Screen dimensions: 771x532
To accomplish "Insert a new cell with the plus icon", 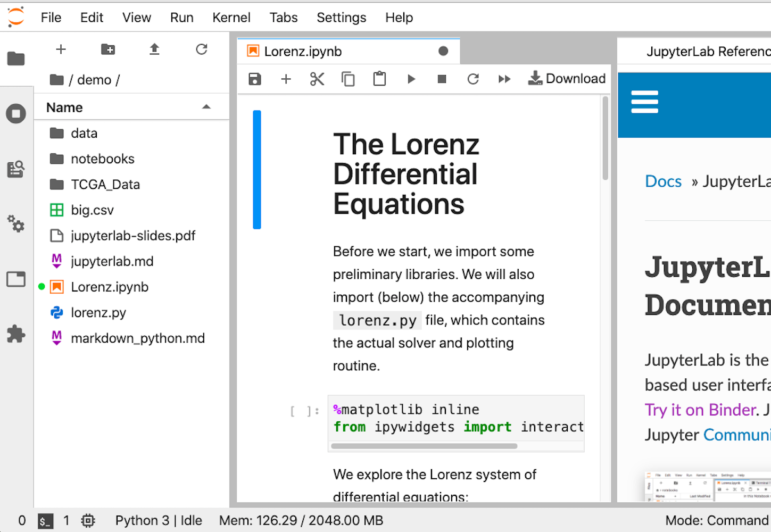I will click(286, 79).
